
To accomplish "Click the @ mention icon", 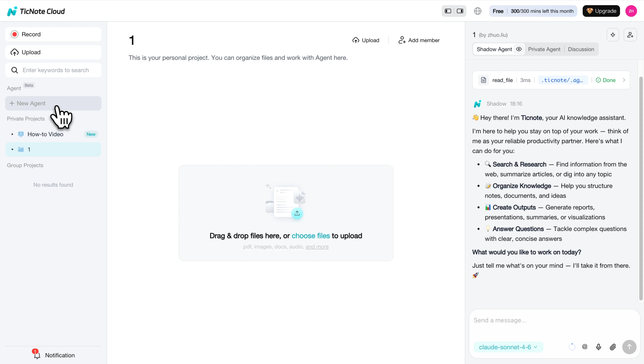I will pos(585,347).
